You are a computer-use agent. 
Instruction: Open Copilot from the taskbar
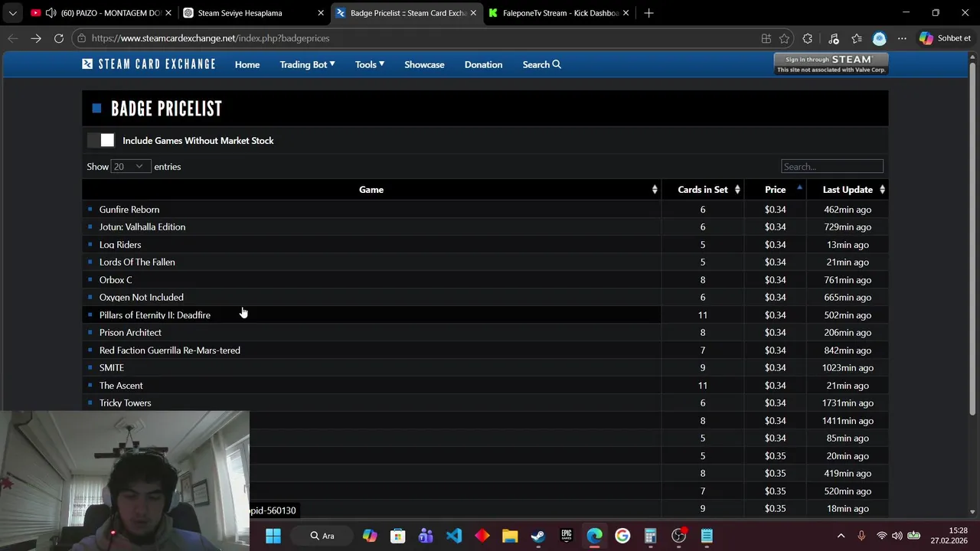coord(370,536)
